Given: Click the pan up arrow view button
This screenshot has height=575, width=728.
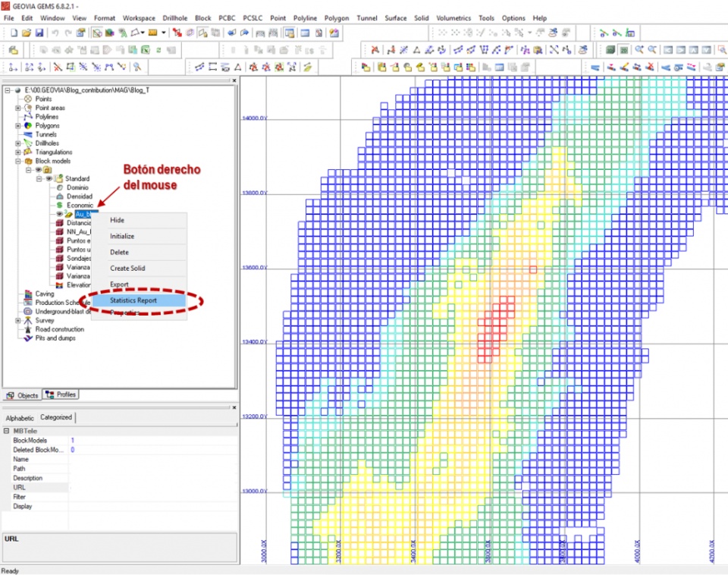Looking at the screenshot, I should coord(694,50).
